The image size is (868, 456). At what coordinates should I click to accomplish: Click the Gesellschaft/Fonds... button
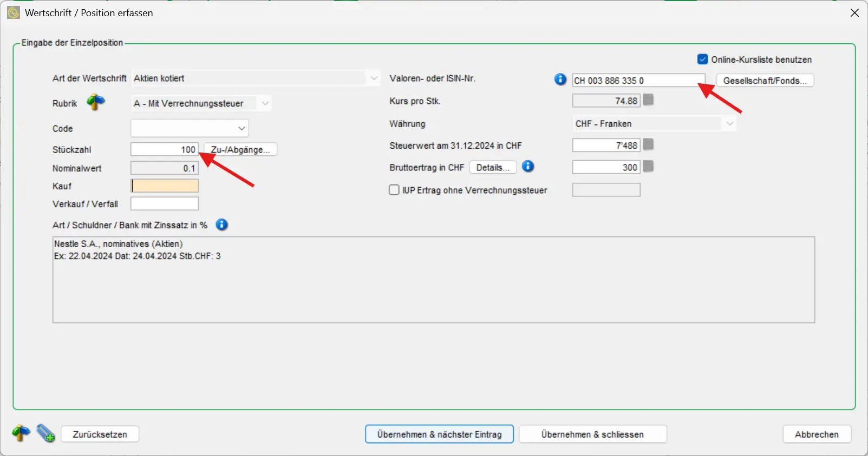coord(765,81)
